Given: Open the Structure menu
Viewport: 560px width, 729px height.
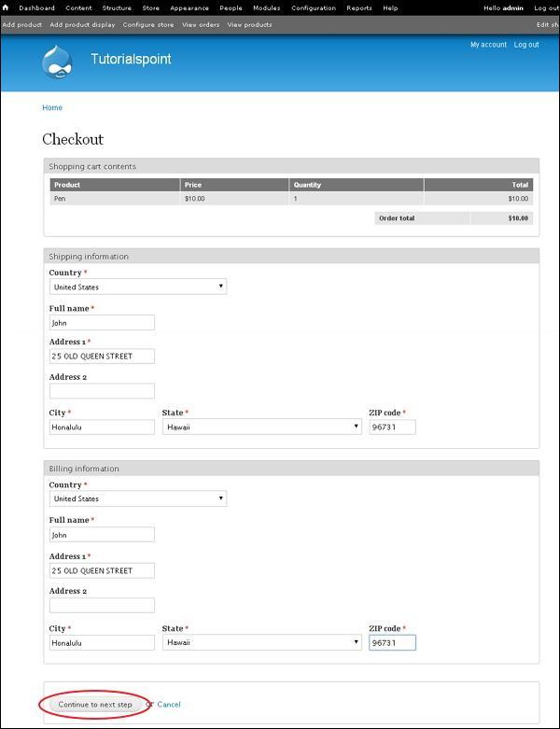Looking at the screenshot, I should pyautogui.click(x=117, y=7).
